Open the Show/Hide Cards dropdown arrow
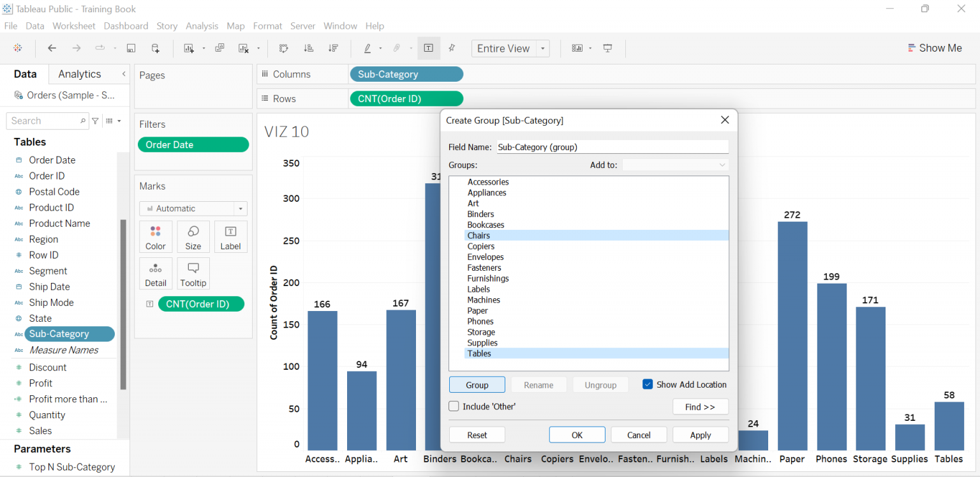Screen dimensions: 980x477 pos(590,49)
